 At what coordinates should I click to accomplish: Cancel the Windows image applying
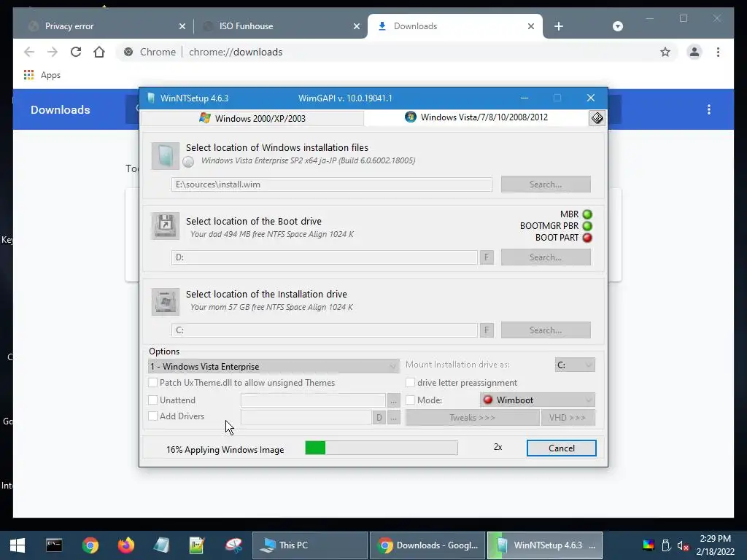pyautogui.click(x=561, y=448)
